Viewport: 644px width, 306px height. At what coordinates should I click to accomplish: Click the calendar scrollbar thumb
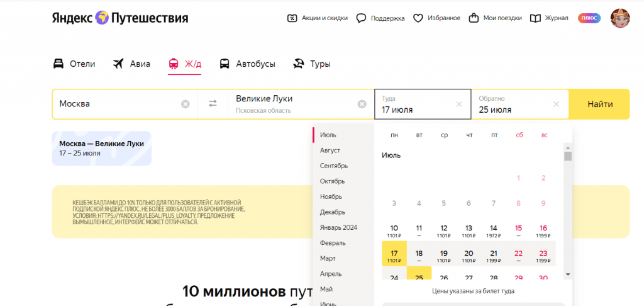(568, 156)
